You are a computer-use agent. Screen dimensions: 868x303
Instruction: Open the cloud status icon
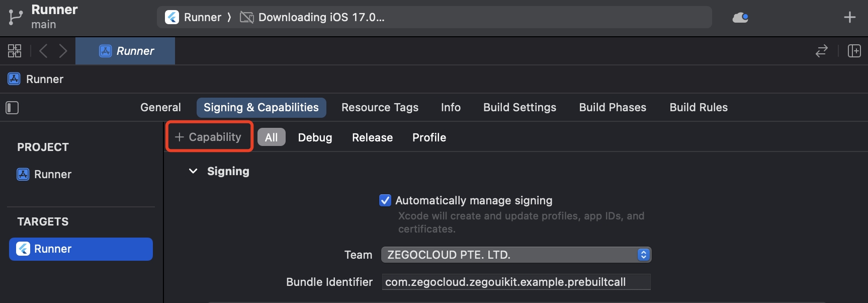click(740, 18)
